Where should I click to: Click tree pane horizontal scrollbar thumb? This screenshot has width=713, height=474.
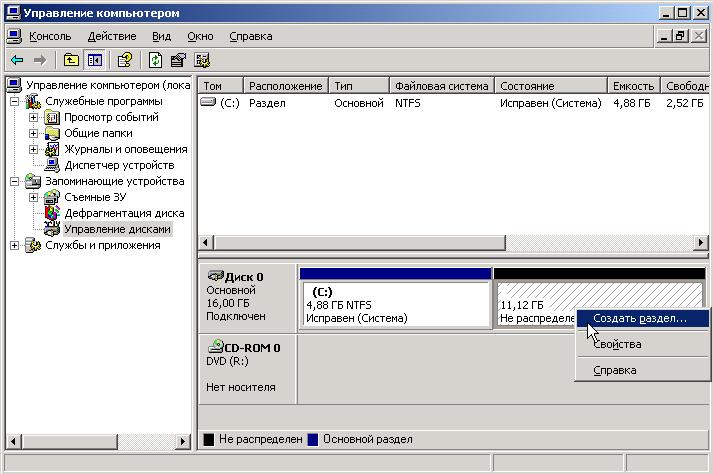click(69, 441)
